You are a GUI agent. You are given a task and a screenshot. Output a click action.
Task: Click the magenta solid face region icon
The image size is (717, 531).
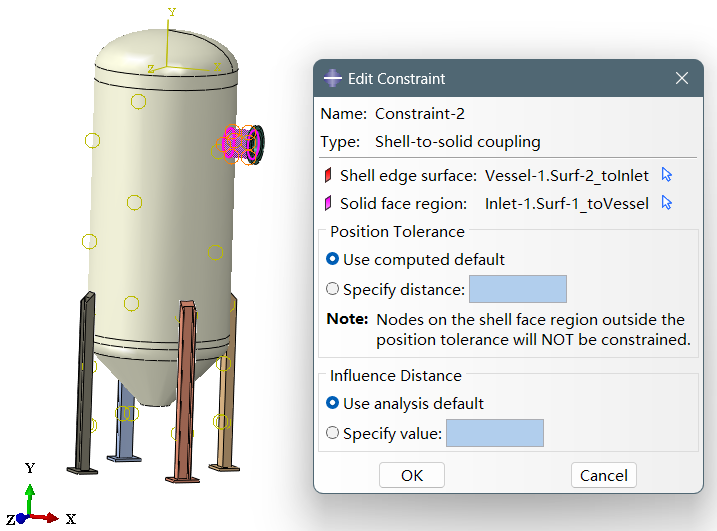(328, 203)
